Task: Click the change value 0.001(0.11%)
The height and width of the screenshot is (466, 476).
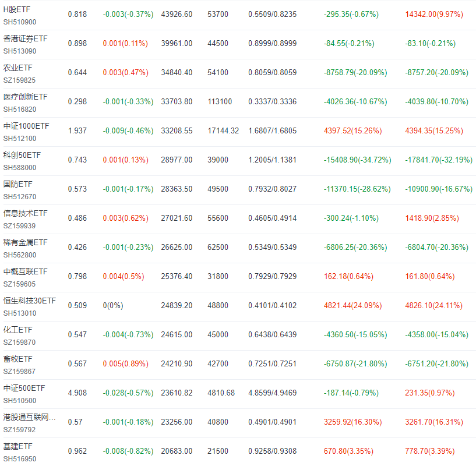Action: [125, 44]
